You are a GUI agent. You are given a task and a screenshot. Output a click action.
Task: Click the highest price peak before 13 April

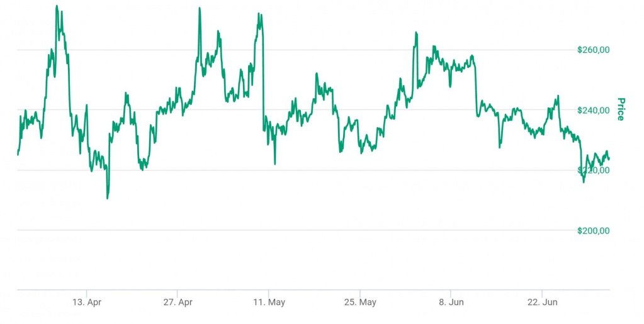click(57, 7)
